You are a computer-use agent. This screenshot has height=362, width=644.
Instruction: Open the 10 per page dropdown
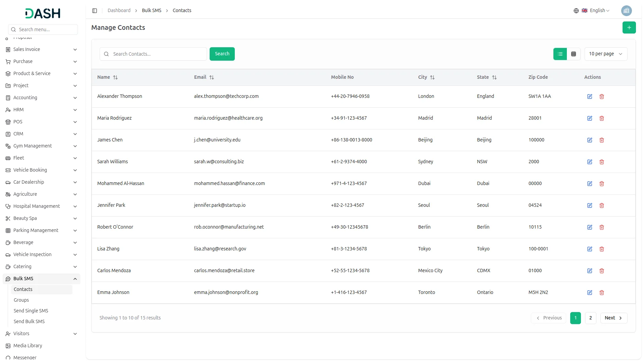tap(606, 54)
